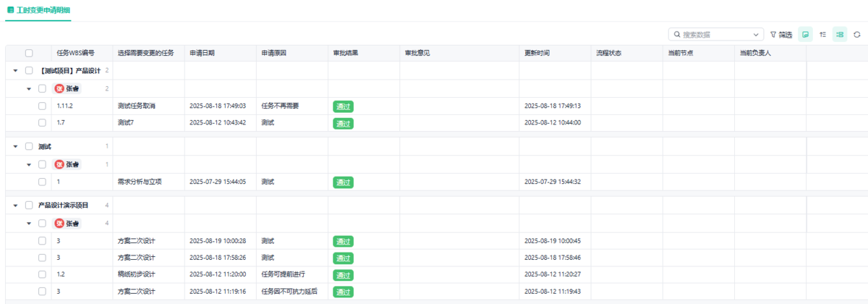The image size is (868, 304).
Task: Click 通过 badge in 稿纸初步设计 row
Action: pos(343,275)
